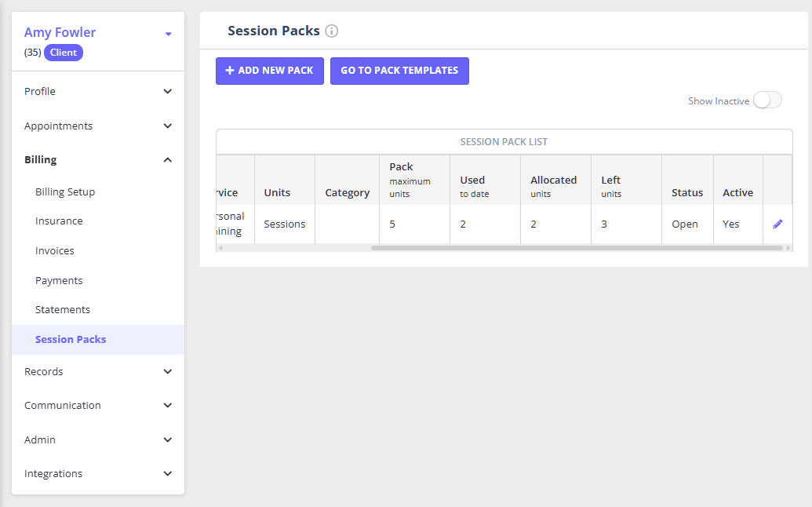812x507 pixels.
Task: Click the Session Packs info icon
Action: pos(332,31)
